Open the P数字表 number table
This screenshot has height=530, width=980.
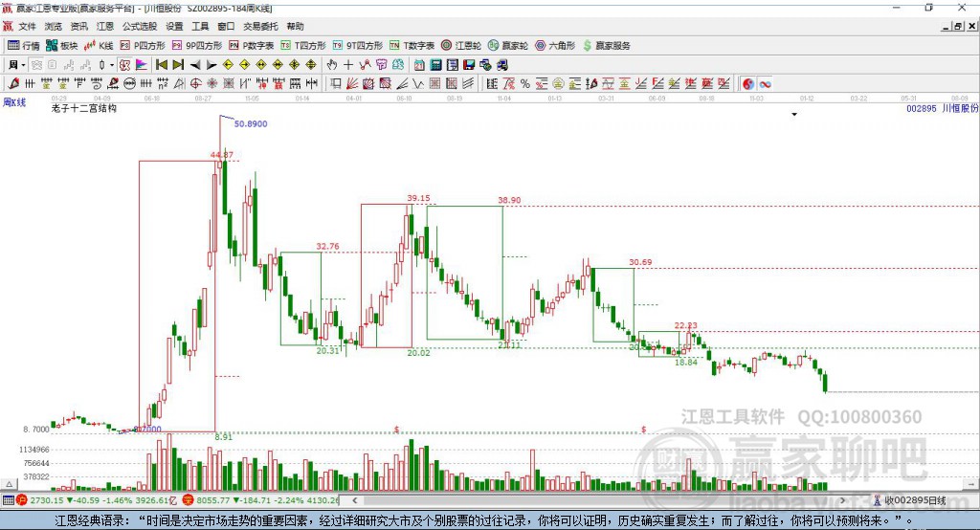[252, 46]
